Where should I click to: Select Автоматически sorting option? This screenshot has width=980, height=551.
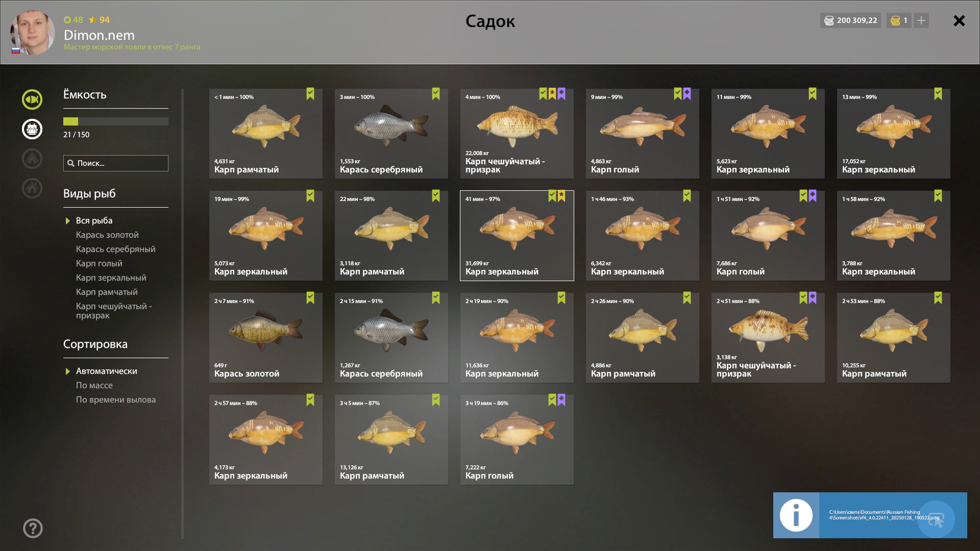[106, 371]
